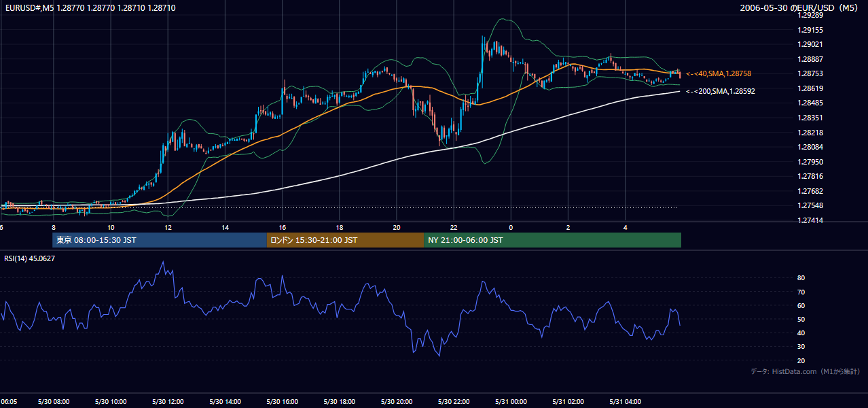Select the London 15:30-21:00 JST session bar
Image resolution: width=868 pixels, height=408 pixels.
pyautogui.click(x=345, y=240)
